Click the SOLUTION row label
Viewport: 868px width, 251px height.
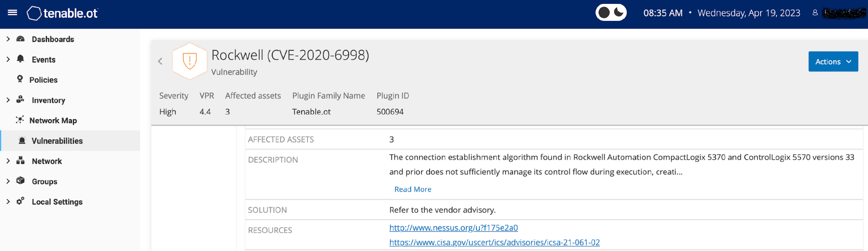[267, 210]
